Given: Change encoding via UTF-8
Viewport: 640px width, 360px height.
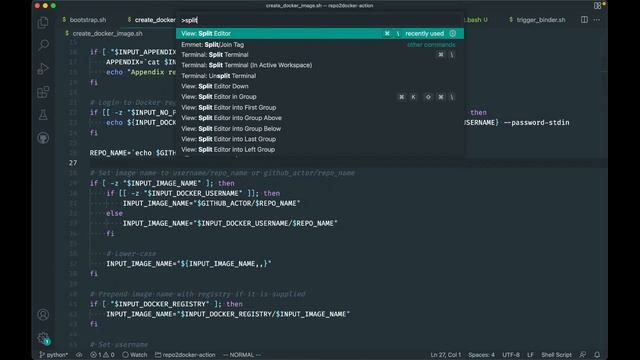Looking at the screenshot, I should 511,355.
